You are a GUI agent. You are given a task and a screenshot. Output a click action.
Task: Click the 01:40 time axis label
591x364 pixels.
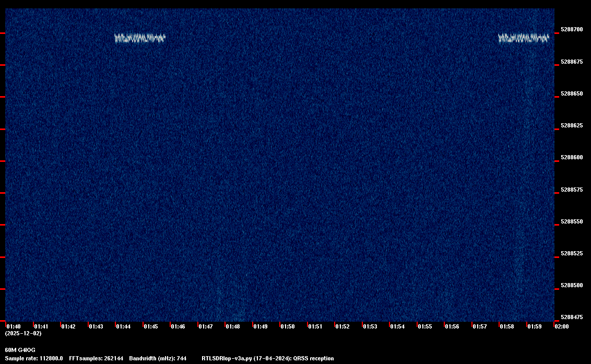[14, 326]
